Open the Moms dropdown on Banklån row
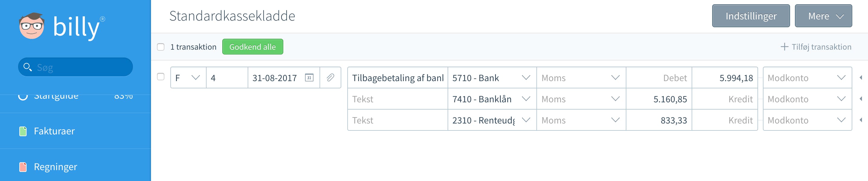 581,99
